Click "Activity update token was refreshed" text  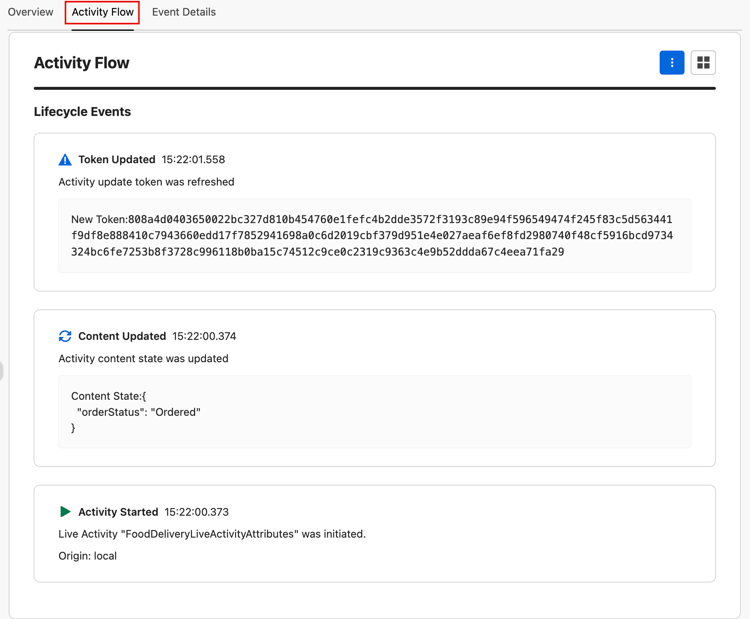(x=146, y=182)
